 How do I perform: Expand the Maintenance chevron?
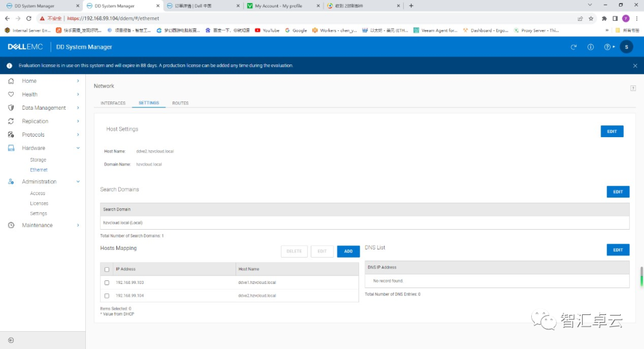[78, 226]
